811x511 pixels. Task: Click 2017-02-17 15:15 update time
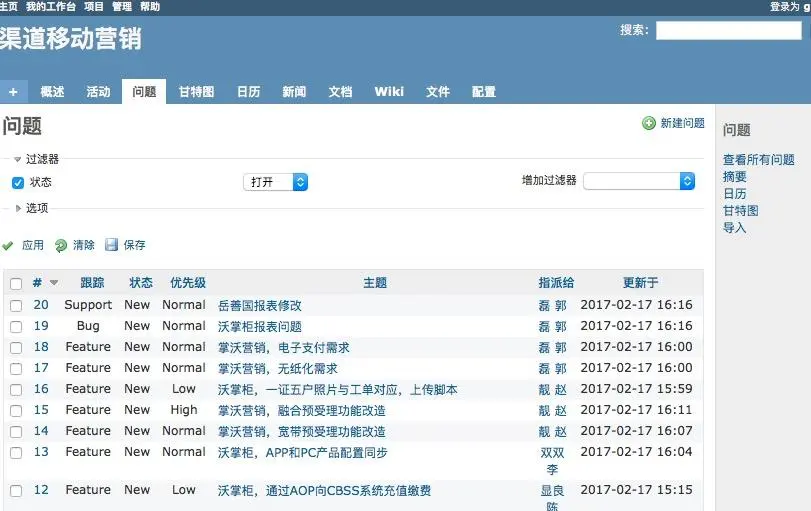(x=636, y=490)
